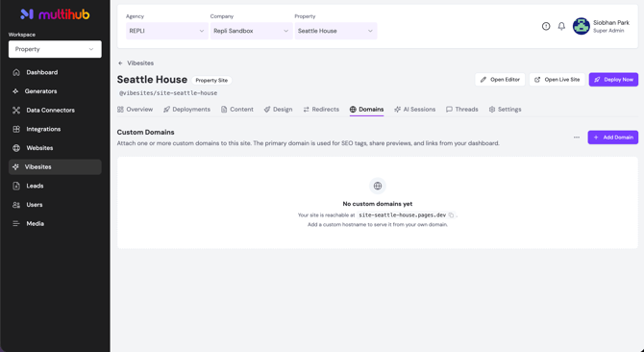Click the site-seattle-house.pages.dev hostname text
Viewport: 644px width, 352px height.
click(403, 215)
